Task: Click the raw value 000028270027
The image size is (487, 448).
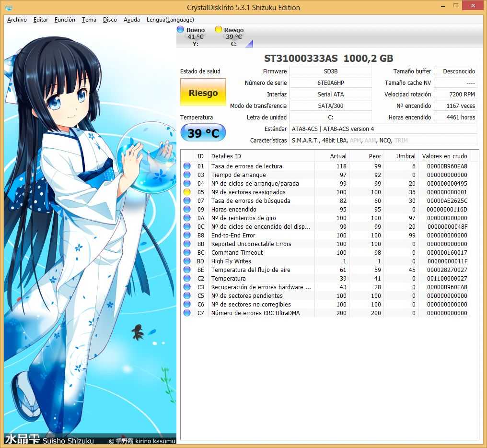Action: tap(447, 270)
